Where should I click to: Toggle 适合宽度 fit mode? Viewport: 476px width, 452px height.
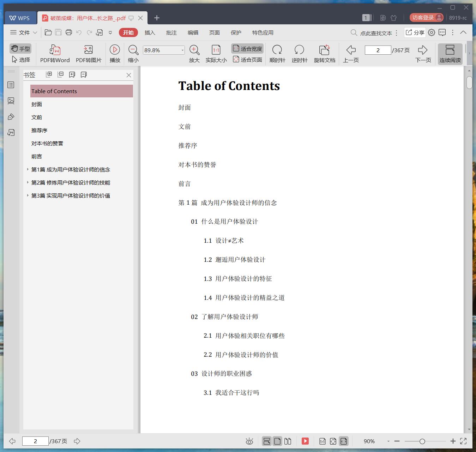247,49
